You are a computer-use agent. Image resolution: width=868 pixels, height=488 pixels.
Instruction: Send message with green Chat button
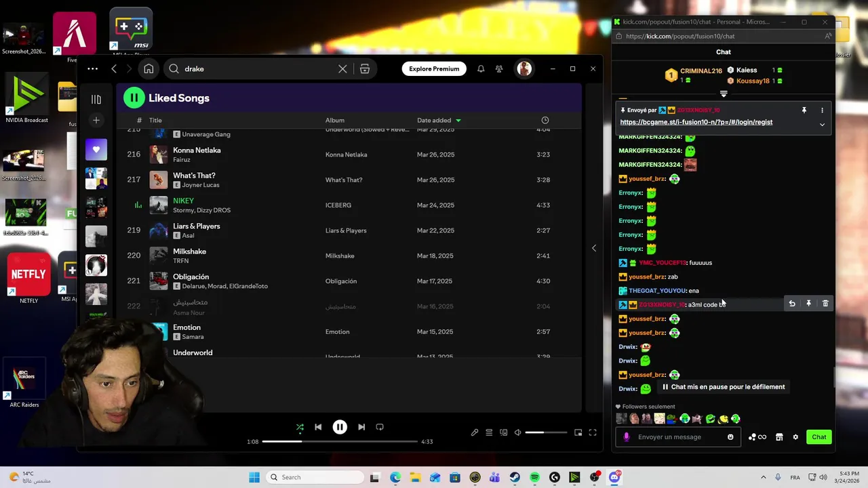click(819, 437)
